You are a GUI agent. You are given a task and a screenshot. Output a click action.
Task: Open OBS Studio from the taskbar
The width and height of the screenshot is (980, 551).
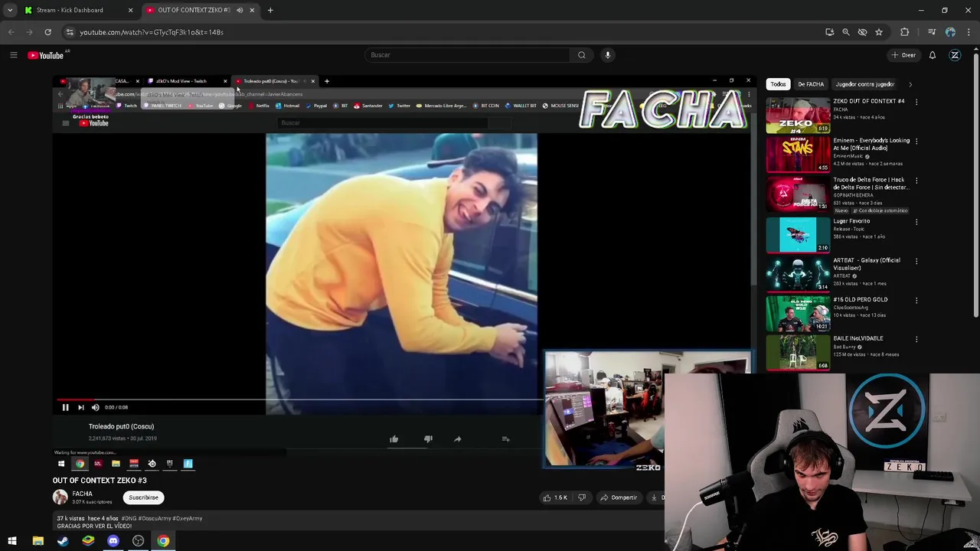click(138, 541)
